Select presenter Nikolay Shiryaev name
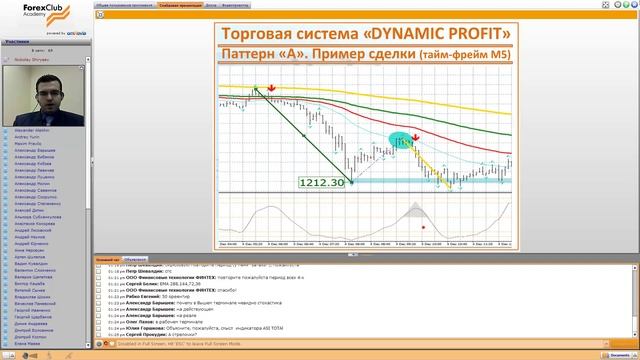 31,60
